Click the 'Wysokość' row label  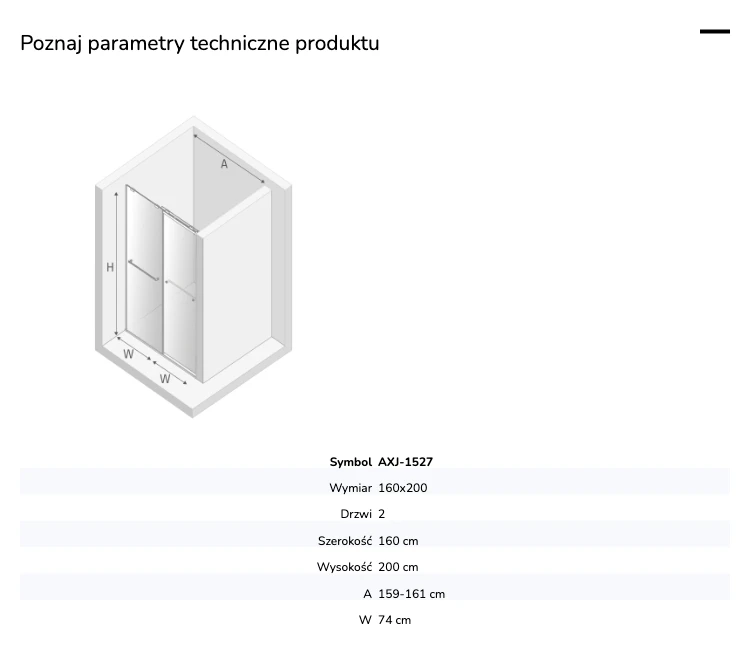coord(344,567)
